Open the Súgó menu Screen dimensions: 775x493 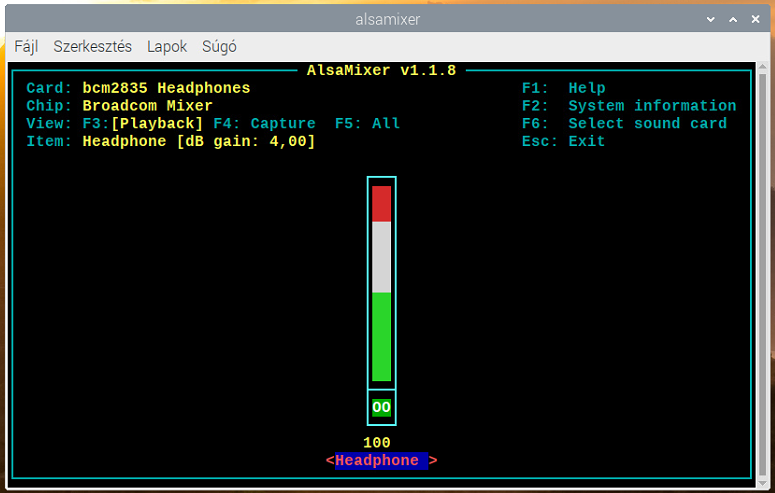tap(219, 46)
